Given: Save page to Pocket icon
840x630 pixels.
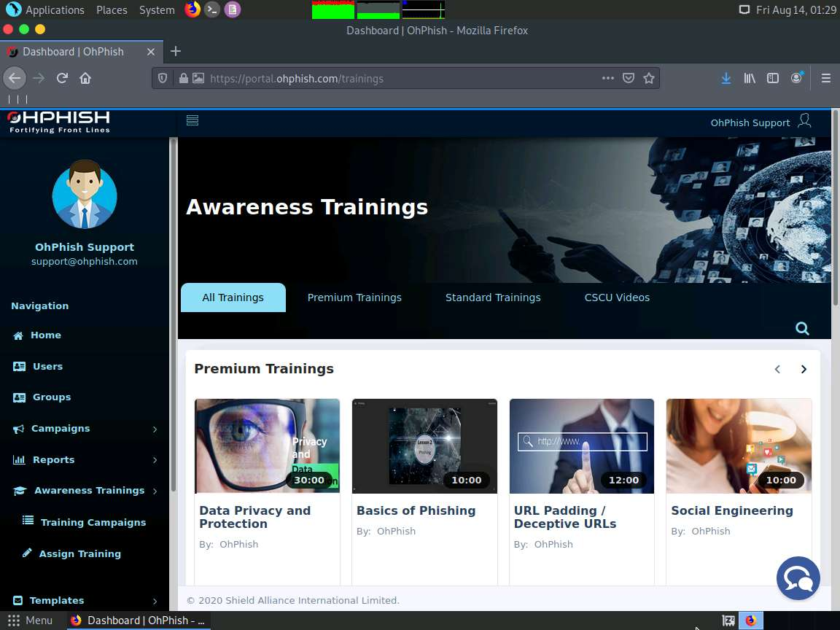Looking at the screenshot, I should (x=629, y=78).
